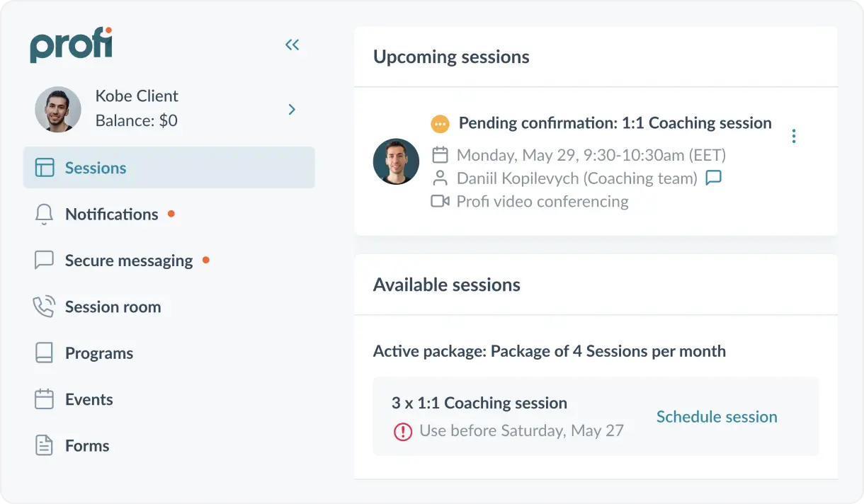Go to Notifications in the sidebar

(x=111, y=214)
